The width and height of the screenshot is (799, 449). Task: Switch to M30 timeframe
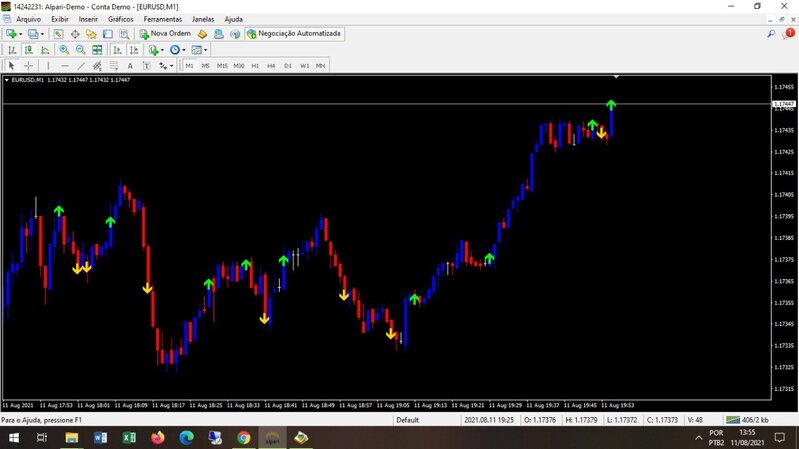(x=239, y=66)
